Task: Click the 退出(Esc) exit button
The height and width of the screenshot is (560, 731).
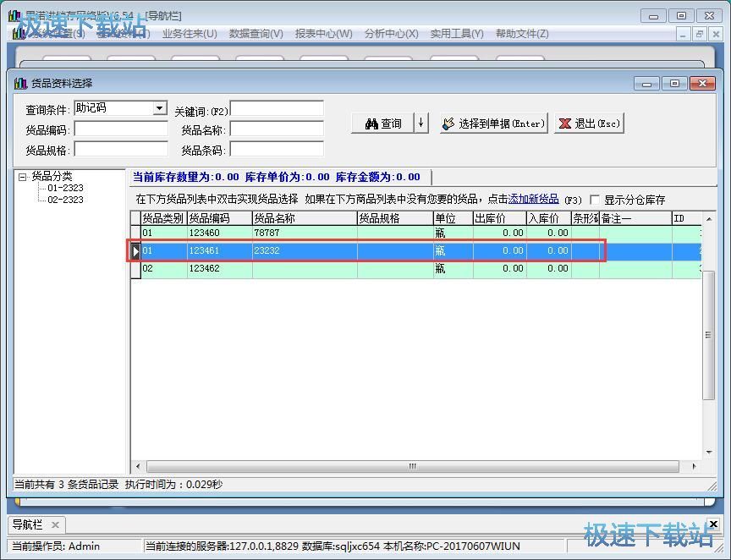Action: click(x=589, y=124)
